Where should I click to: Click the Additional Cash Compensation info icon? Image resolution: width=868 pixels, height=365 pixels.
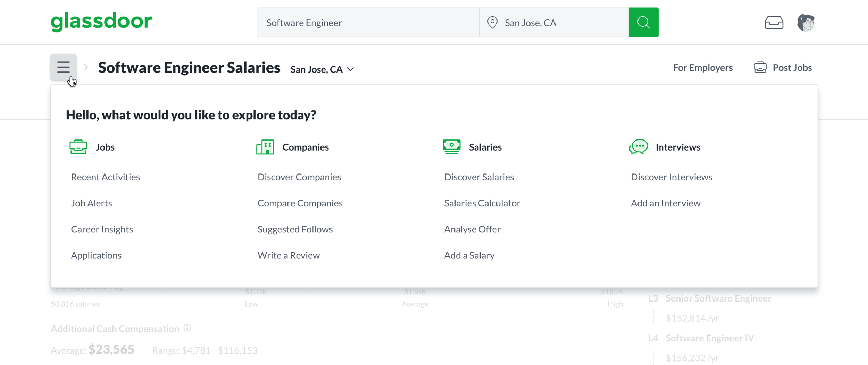(187, 328)
